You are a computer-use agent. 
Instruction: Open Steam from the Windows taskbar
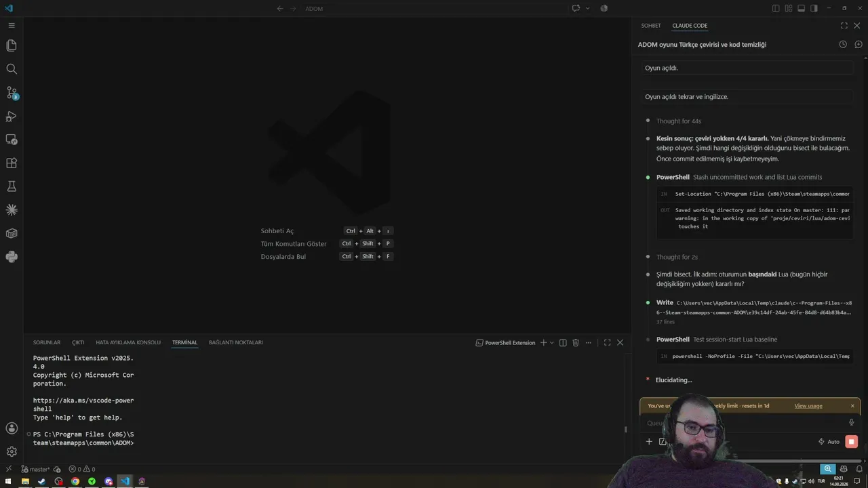[x=41, y=482]
